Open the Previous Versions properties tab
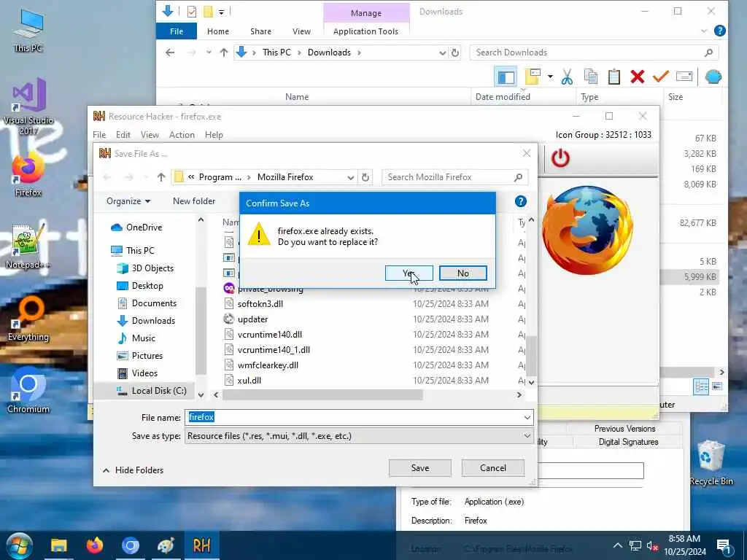The height and width of the screenshot is (560, 747). (x=624, y=429)
